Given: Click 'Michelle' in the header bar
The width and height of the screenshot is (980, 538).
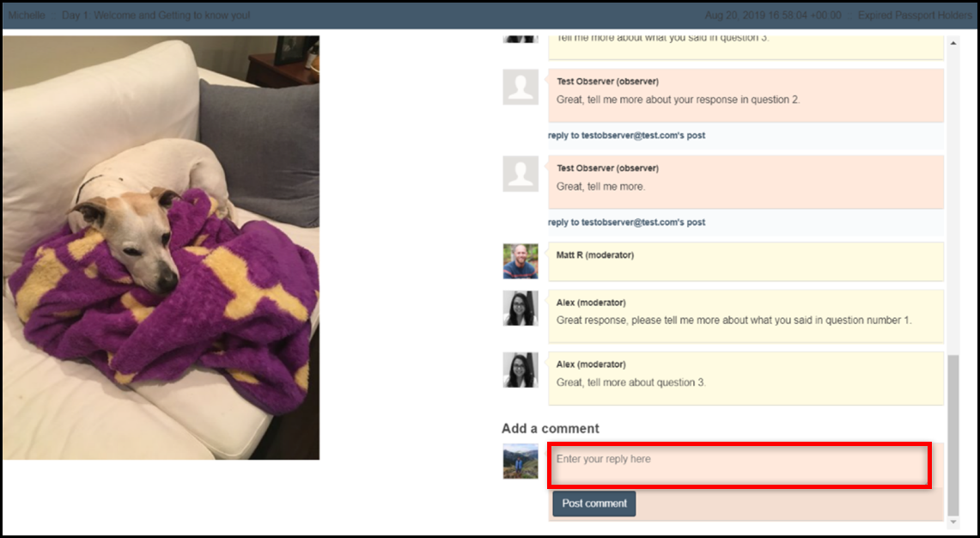Looking at the screenshot, I should point(27,15).
